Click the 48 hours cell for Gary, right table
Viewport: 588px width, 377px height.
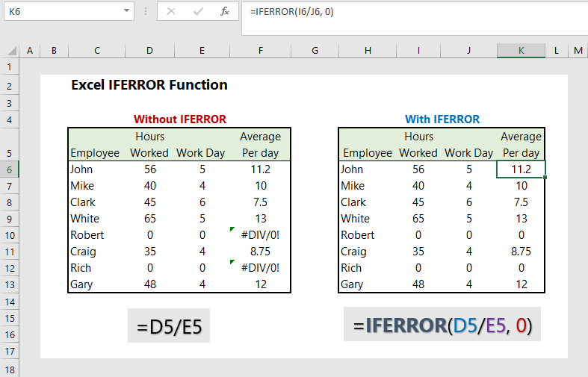(418, 284)
